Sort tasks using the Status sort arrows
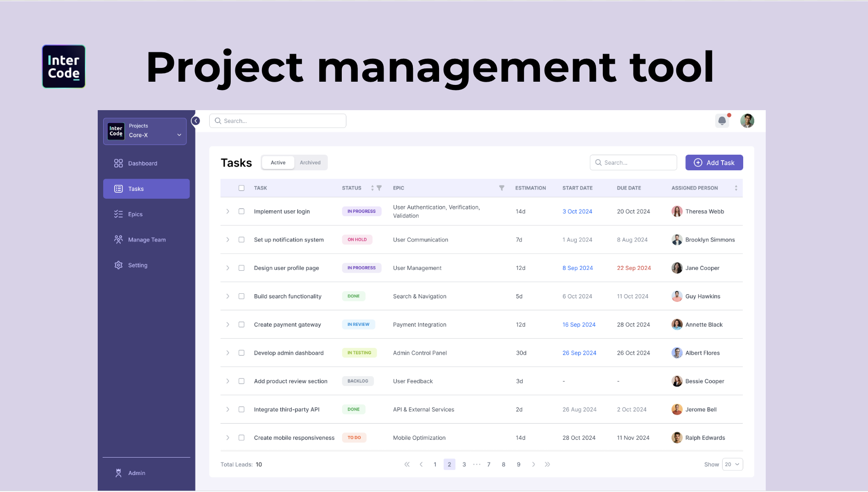The image size is (868, 492). click(372, 188)
